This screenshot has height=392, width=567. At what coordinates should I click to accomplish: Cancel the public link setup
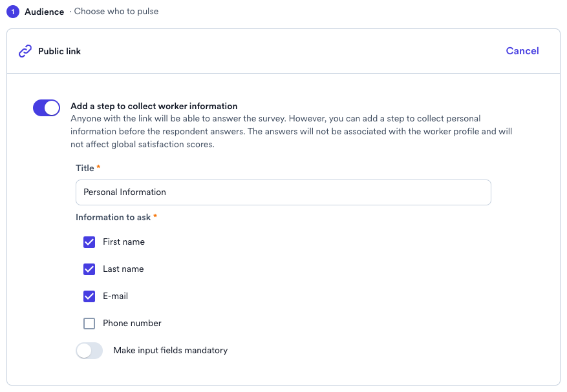point(522,51)
